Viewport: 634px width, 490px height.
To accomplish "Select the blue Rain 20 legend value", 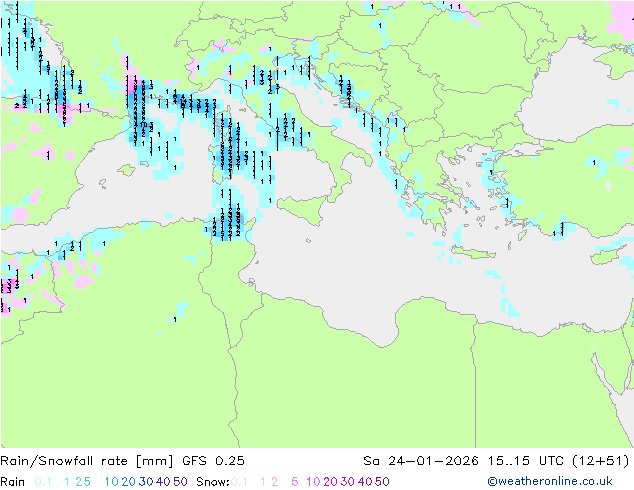I will [129, 482].
